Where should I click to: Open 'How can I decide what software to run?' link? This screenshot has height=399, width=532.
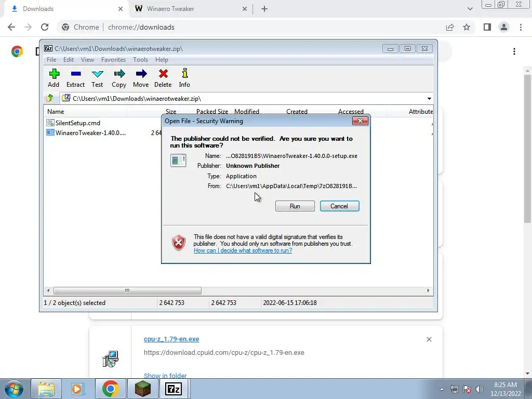[243, 250]
